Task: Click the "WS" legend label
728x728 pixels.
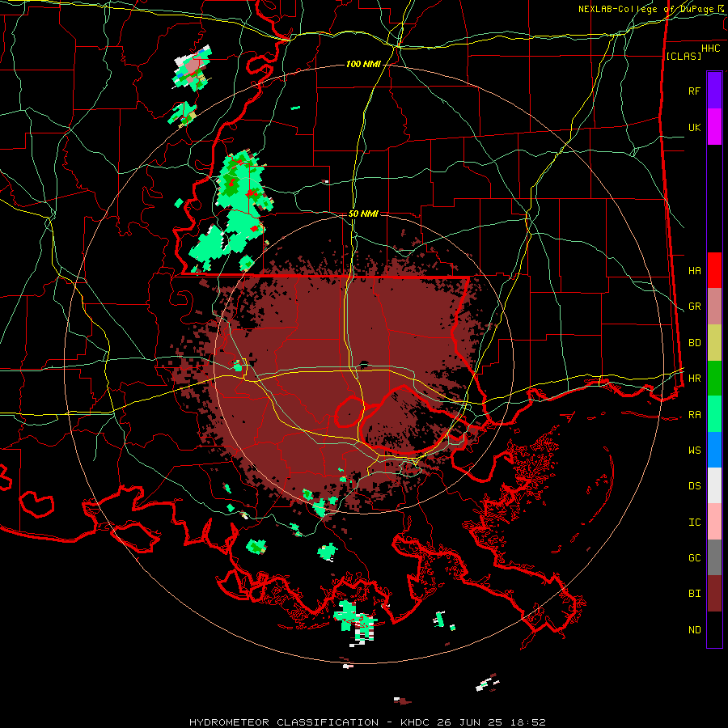Action: (694, 451)
